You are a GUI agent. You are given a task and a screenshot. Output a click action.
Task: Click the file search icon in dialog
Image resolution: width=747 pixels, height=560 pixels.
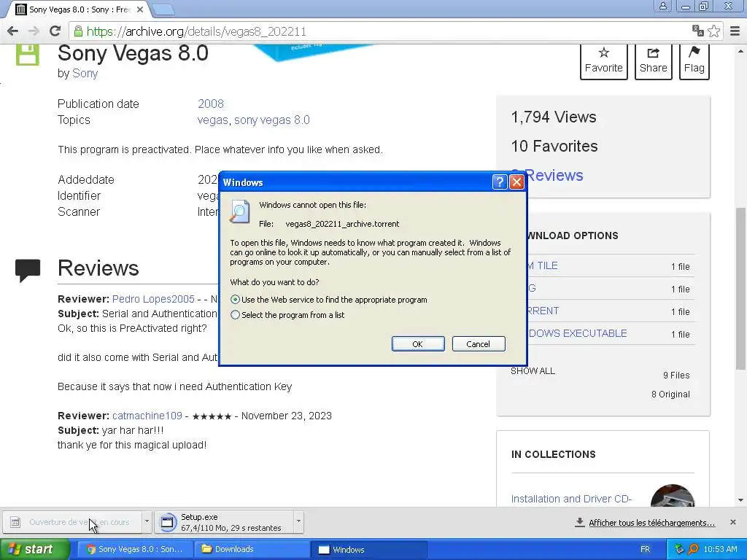point(239,211)
